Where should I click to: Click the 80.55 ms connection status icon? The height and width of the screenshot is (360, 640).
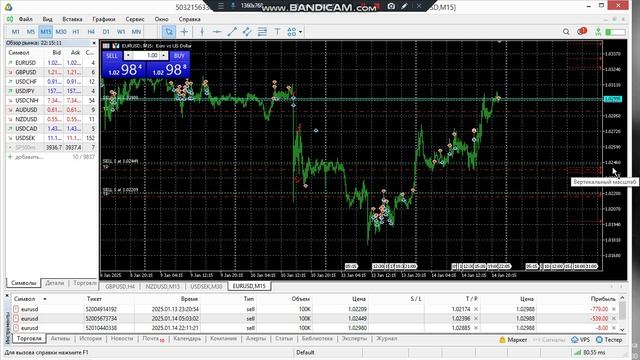pyautogui.click(x=577, y=352)
